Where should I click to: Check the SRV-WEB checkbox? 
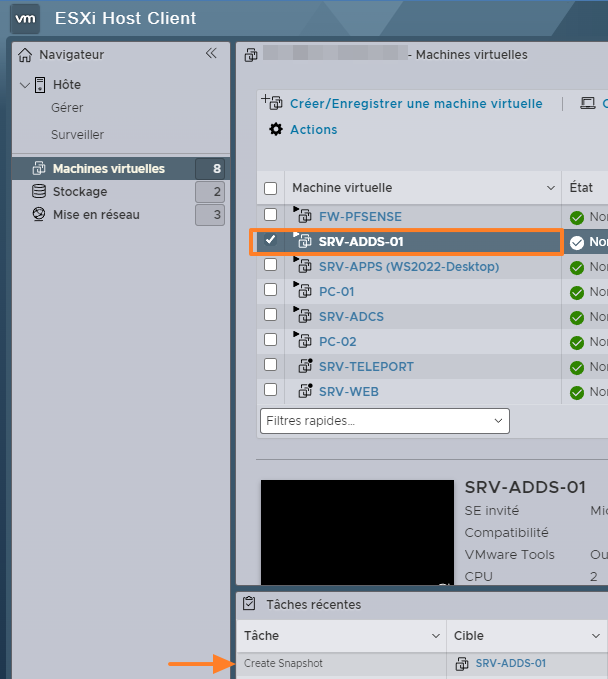pyautogui.click(x=271, y=390)
